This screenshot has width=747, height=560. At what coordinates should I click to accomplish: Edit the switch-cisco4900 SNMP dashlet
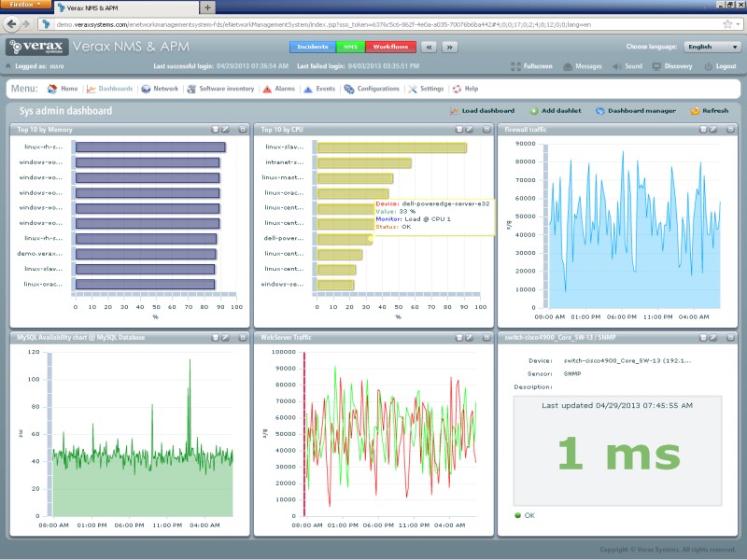click(713, 337)
